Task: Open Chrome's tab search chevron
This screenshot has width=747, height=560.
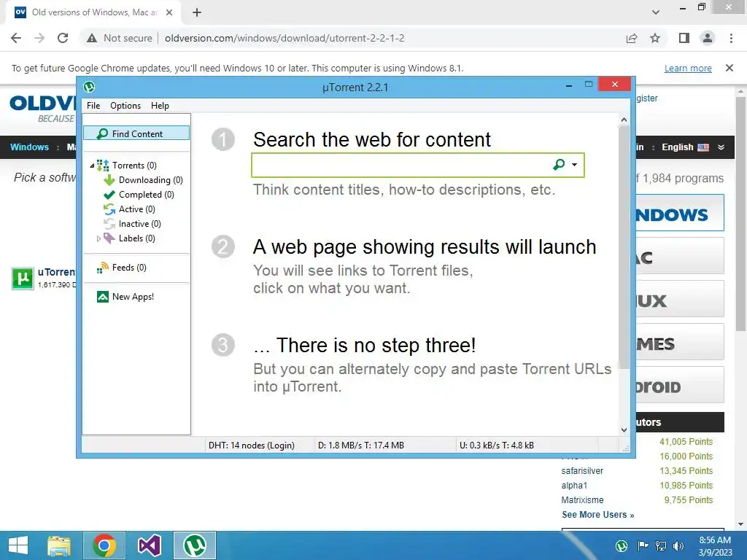Action: tap(656, 12)
